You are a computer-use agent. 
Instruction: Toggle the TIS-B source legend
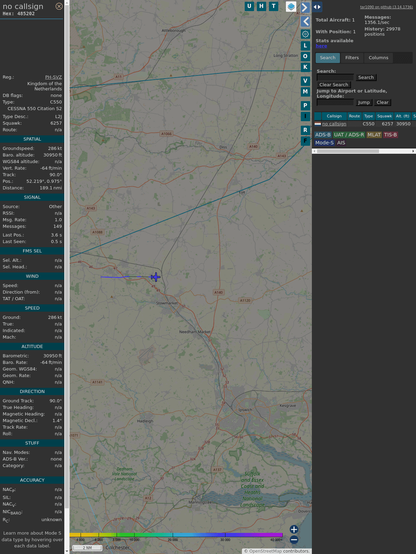click(391, 135)
